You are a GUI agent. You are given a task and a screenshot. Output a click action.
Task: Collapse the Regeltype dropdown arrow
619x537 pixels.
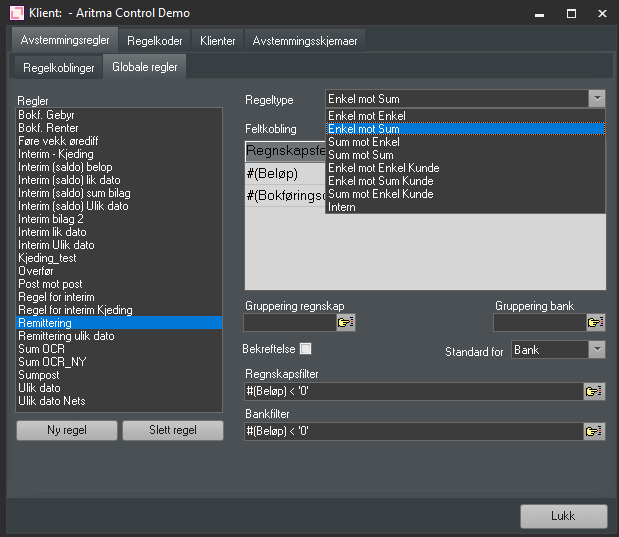[x=597, y=98]
